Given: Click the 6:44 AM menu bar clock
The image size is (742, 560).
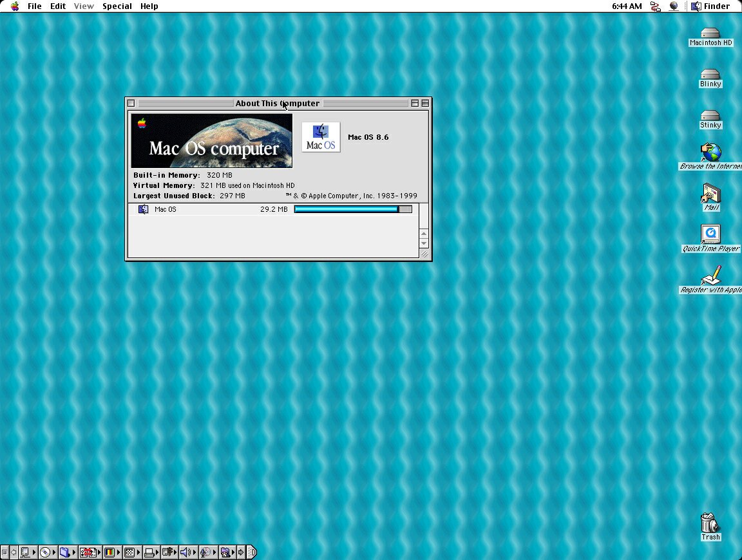Looking at the screenshot, I should 627,6.
